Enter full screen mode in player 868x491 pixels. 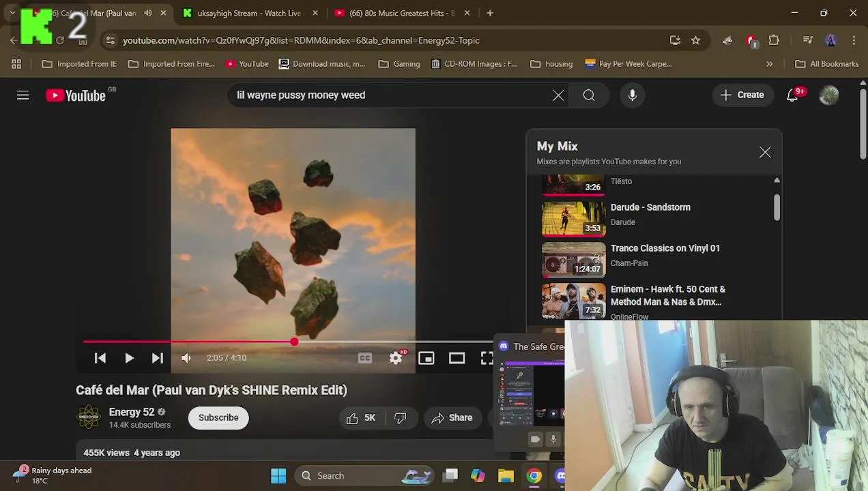click(487, 358)
